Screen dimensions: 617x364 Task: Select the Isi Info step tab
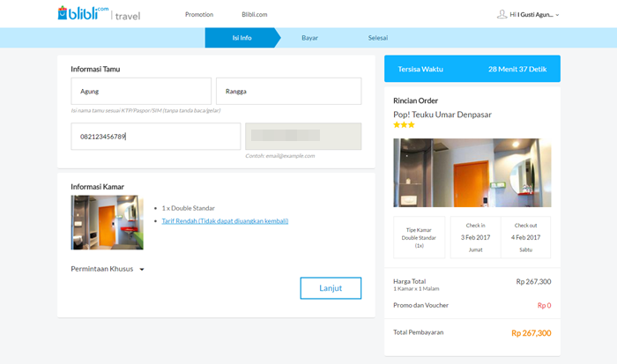[242, 38]
